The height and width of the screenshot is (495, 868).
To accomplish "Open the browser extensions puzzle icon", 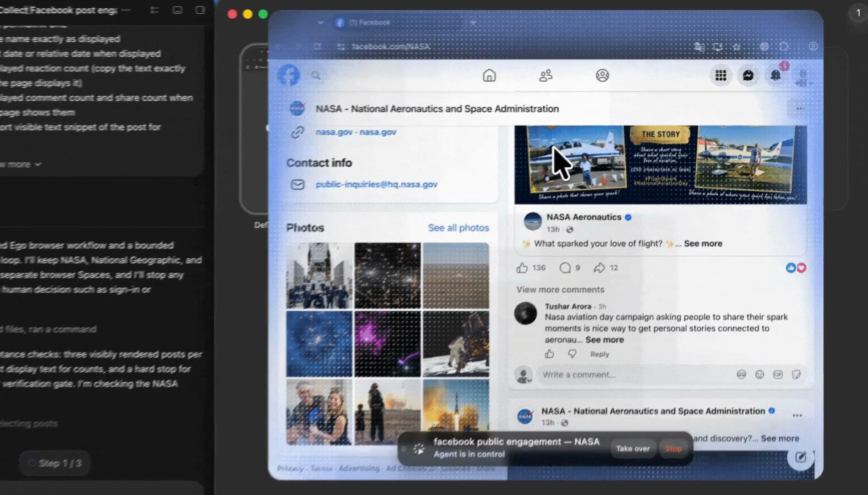I will pyautogui.click(x=784, y=46).
